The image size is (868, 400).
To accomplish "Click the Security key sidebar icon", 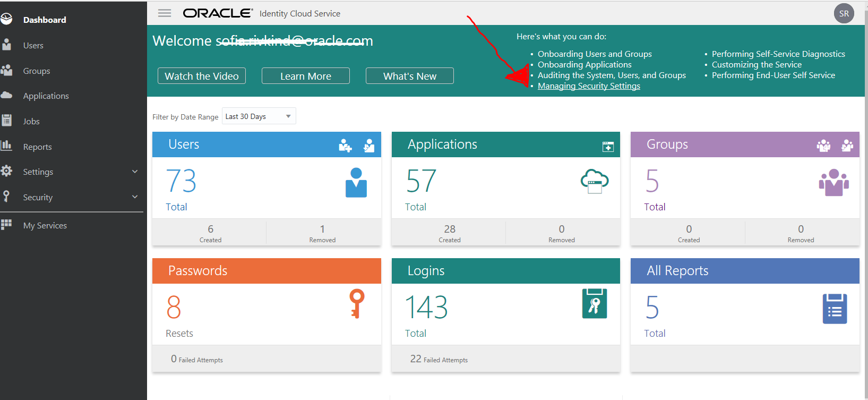I will 6,196.
